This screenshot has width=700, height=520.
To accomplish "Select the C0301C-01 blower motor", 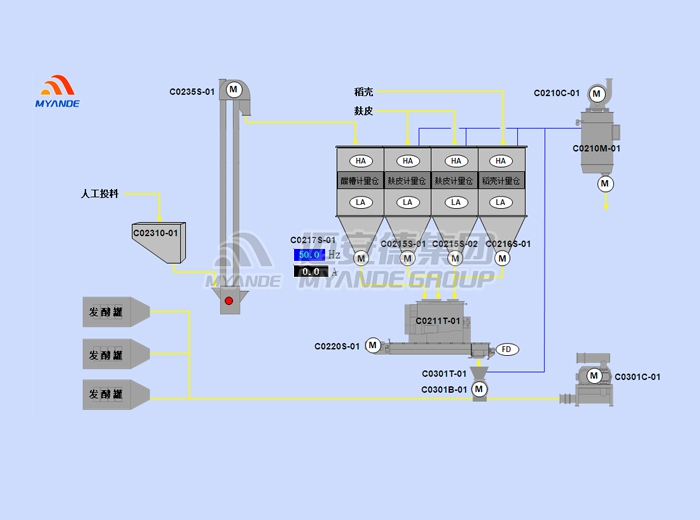I will coord(594,376).
